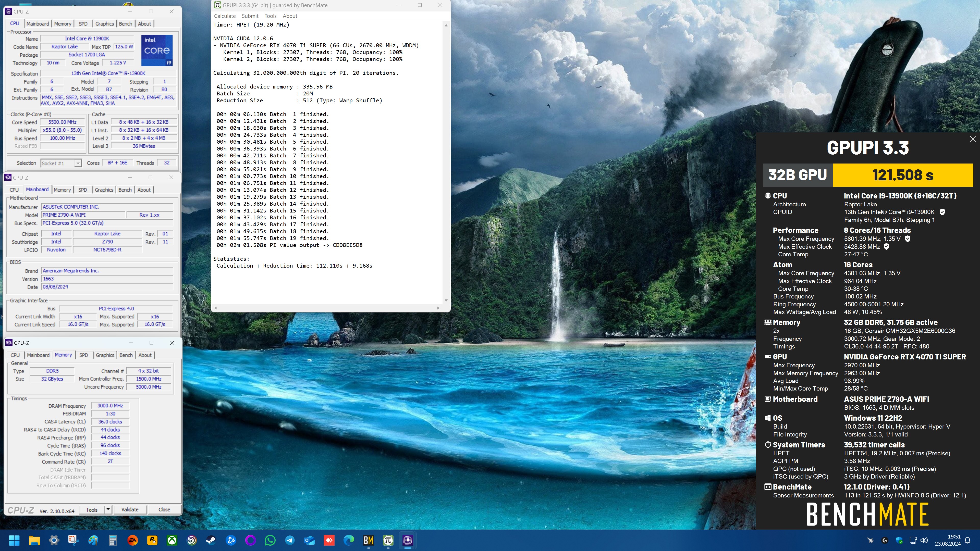Open the SPD tab in top CPU-Z window
This screenshot has width=980, height=551.
83,23
